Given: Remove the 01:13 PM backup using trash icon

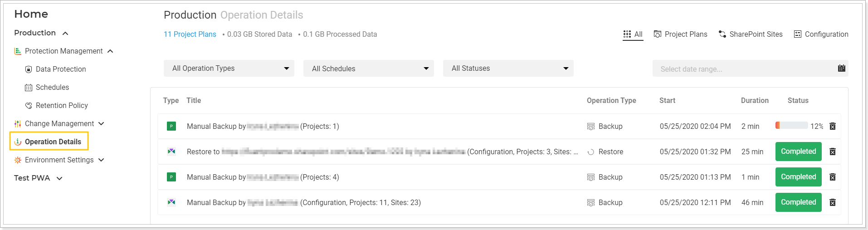Looking at the screenshot, I should (833, 177).
